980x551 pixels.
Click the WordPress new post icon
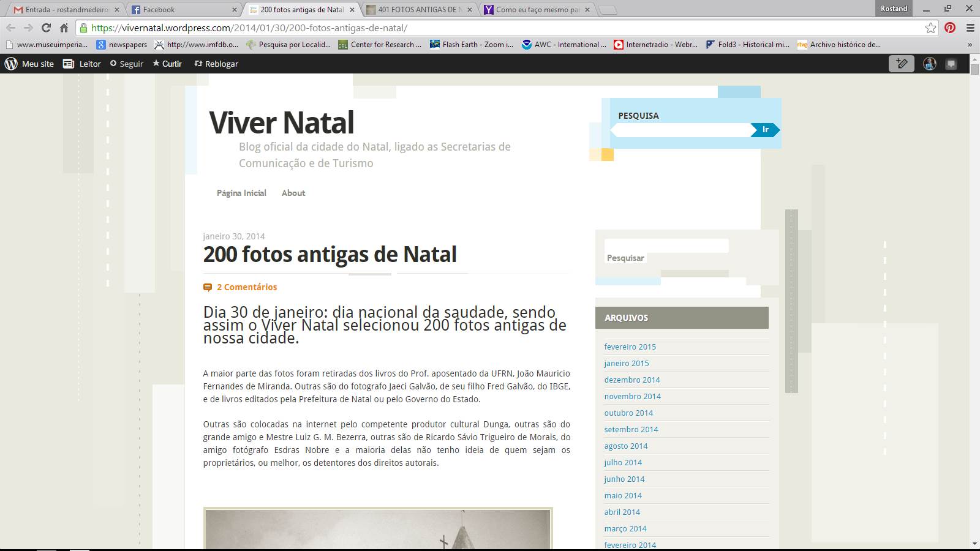coord(902,64)
